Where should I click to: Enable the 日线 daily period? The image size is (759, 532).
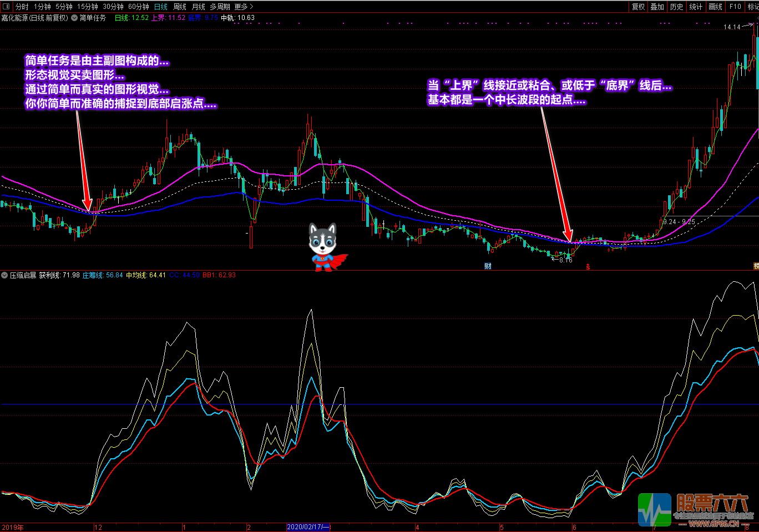(160, 7)
